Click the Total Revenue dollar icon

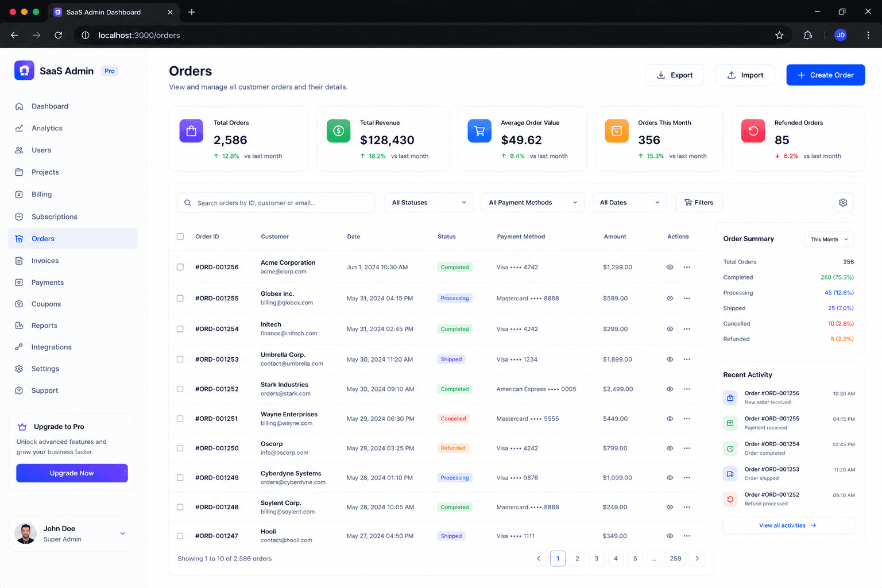[338, 131]
